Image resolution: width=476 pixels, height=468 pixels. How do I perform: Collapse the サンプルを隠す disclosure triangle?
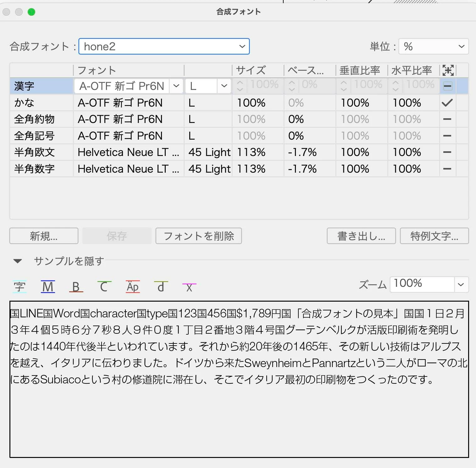click(x=18, y=261)
